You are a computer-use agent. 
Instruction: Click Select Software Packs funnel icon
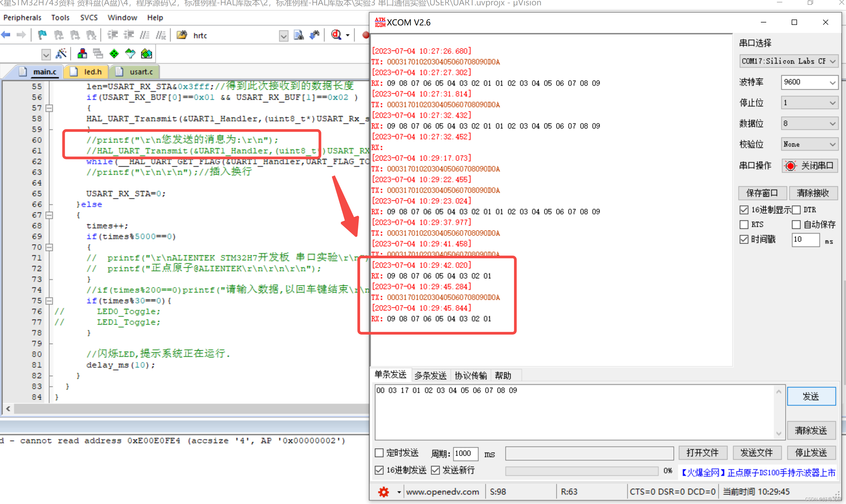(x=130, y=54)
